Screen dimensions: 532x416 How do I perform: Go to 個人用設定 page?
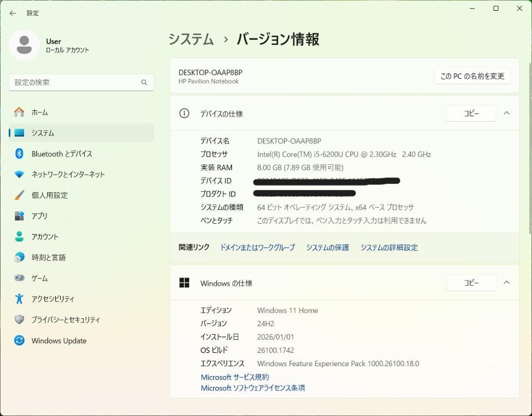click(81, 195)
